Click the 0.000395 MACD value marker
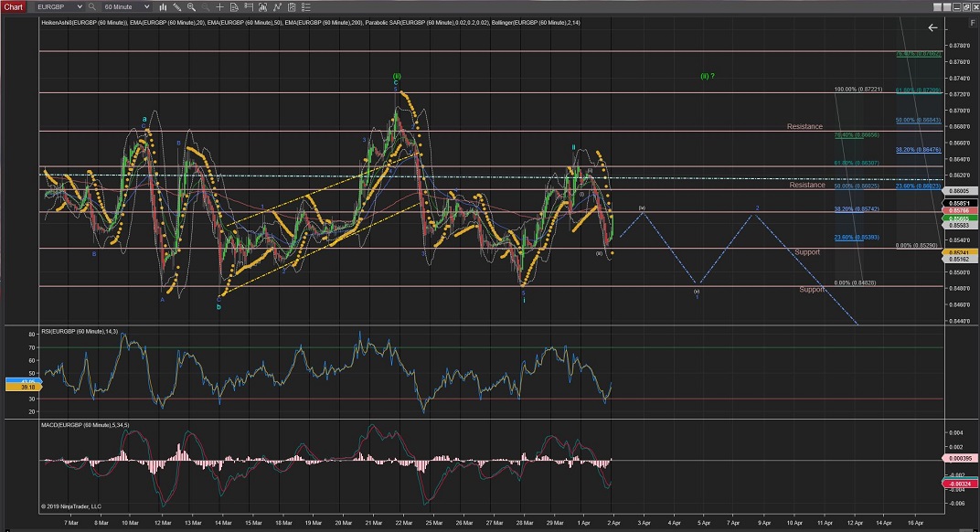 coord(961,458)
